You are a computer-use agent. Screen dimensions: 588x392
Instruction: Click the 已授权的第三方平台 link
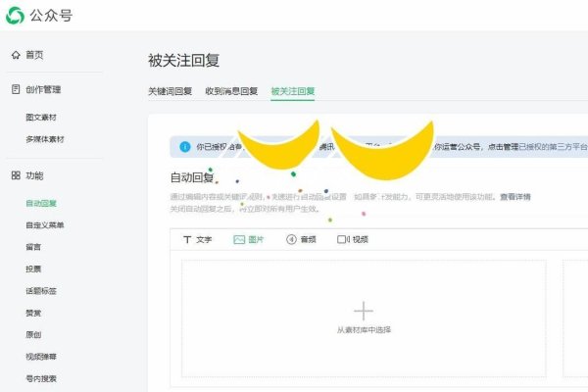pos(553,147)
